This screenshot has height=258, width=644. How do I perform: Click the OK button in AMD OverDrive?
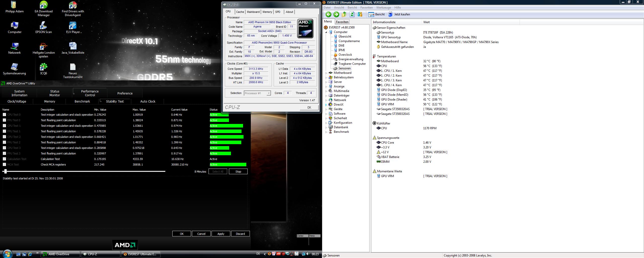click(182, 234)
